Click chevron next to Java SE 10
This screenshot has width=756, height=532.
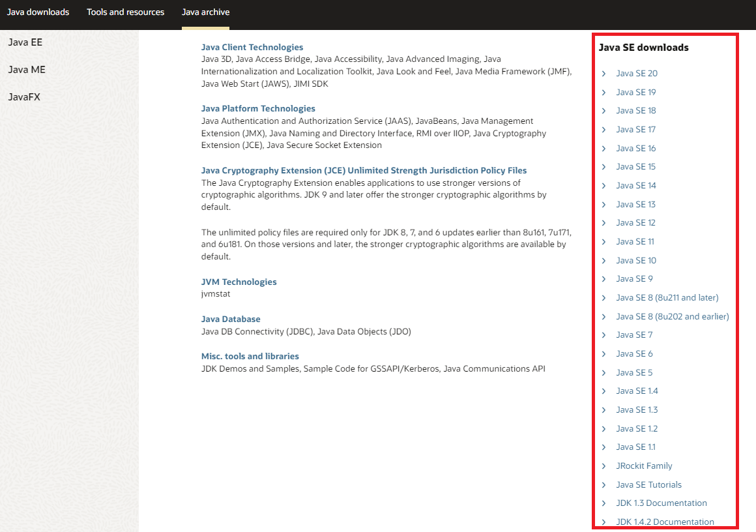[x=603, y=260]
